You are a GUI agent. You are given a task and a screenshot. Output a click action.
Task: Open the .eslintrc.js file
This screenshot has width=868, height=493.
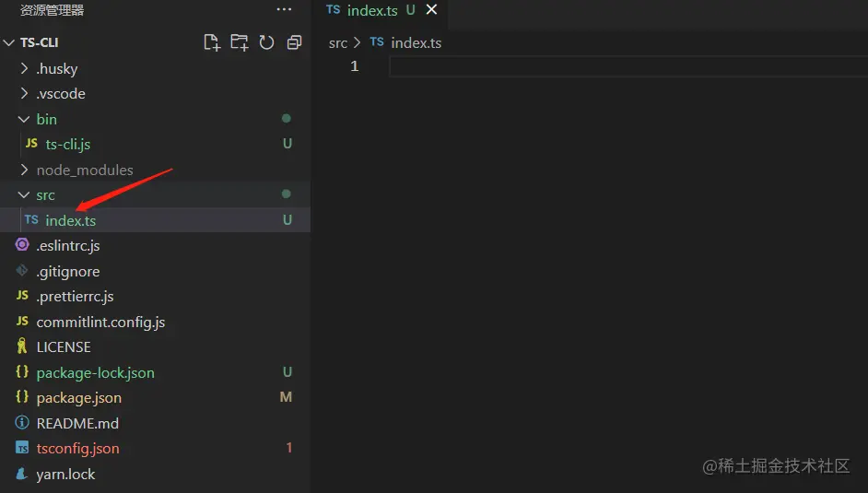pyautogui.click(x=155, y=246)
